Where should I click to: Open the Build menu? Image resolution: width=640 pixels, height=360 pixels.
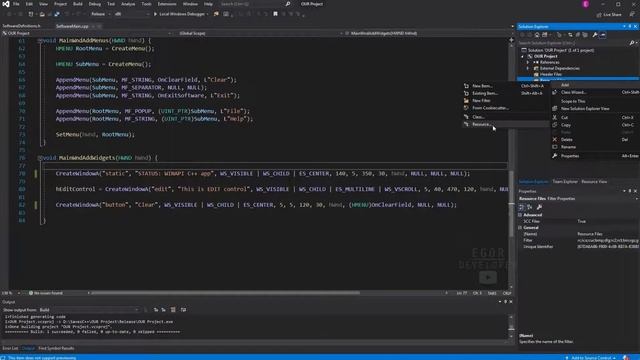pos(78,4)
